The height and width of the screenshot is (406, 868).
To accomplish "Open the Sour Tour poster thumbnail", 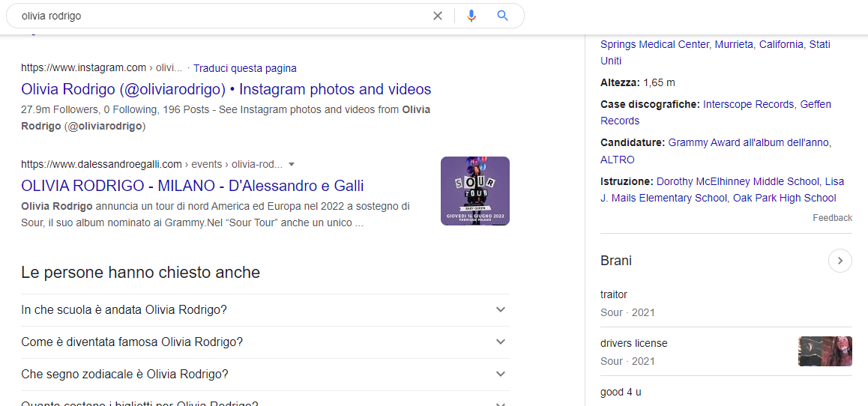I will click(475, 191).
